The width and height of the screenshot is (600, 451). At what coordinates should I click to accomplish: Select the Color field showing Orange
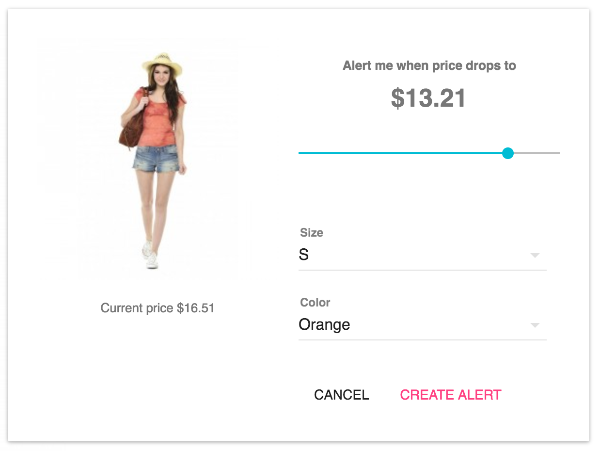click(422, 325)
